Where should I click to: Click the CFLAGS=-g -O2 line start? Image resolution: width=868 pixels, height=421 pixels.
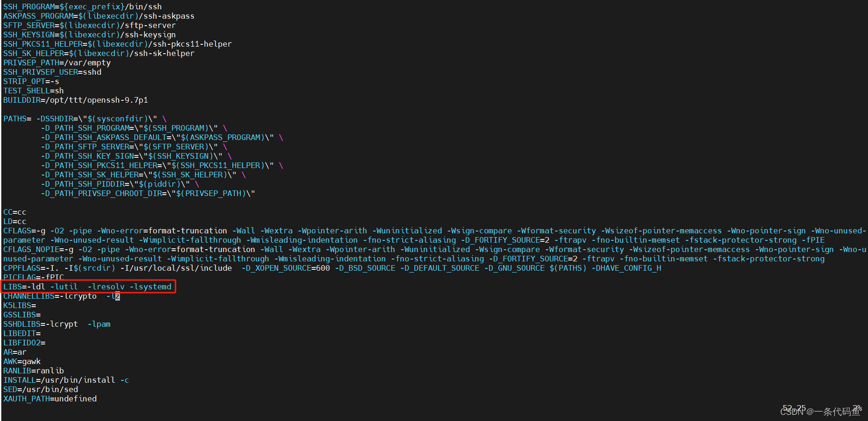pyautogui.click(x=34, y=231)
